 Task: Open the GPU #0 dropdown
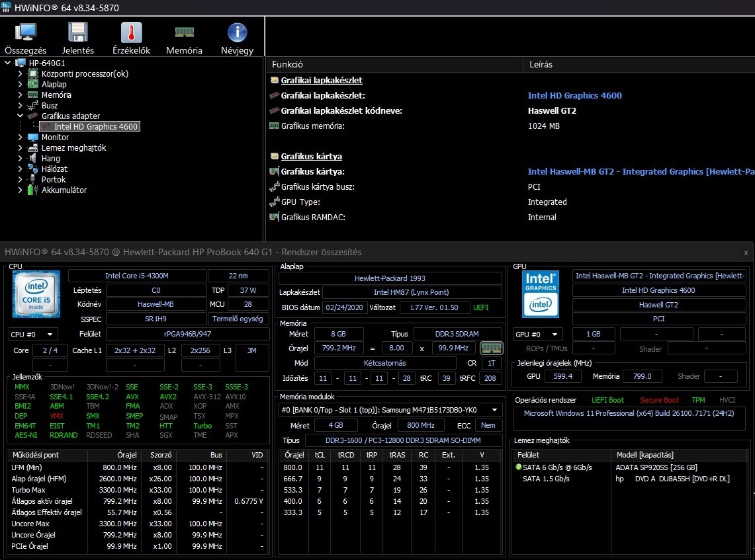tap(538, 335)
